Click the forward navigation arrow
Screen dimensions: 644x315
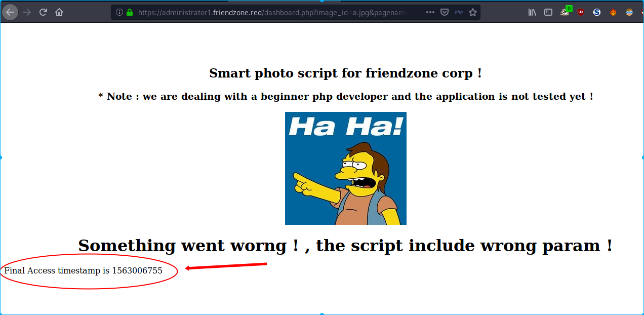pos(27,12)
